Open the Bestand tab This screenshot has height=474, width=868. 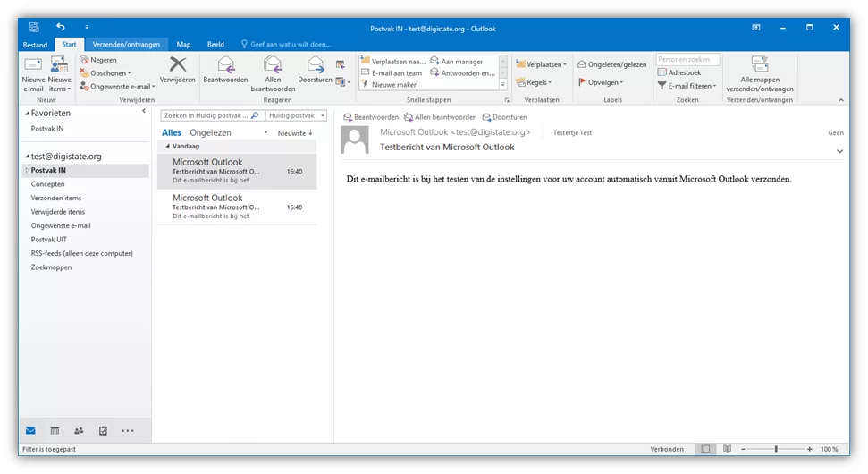point(35,45)
